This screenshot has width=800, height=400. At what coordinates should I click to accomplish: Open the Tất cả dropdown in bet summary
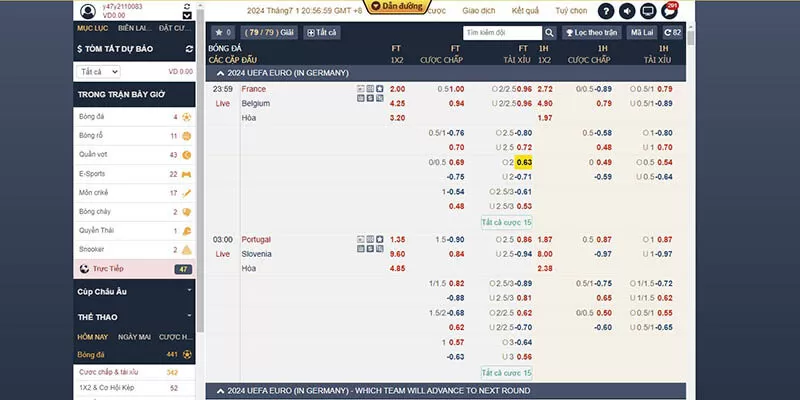pos(99,72)
